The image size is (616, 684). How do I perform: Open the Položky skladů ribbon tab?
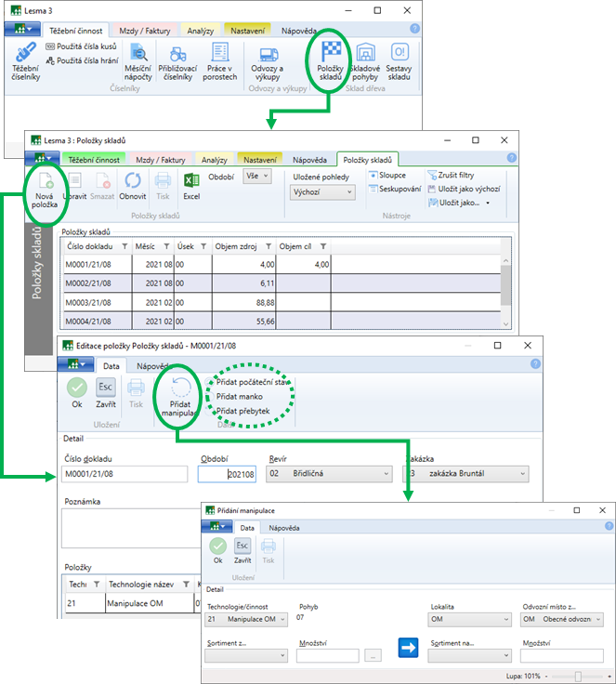pos(367,160)
